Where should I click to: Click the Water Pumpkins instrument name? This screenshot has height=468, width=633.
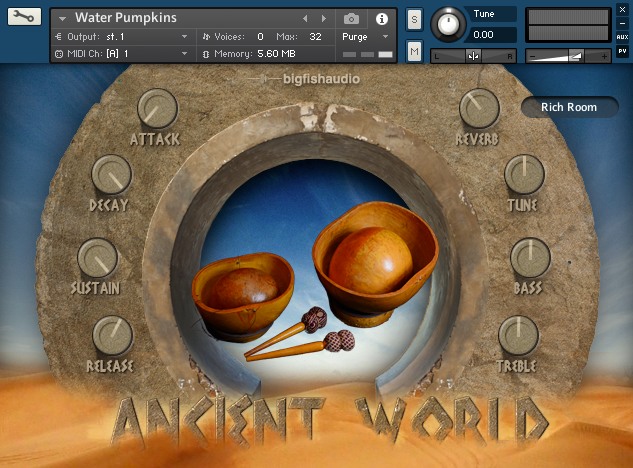pyautogui.click(x=126, y=18)
